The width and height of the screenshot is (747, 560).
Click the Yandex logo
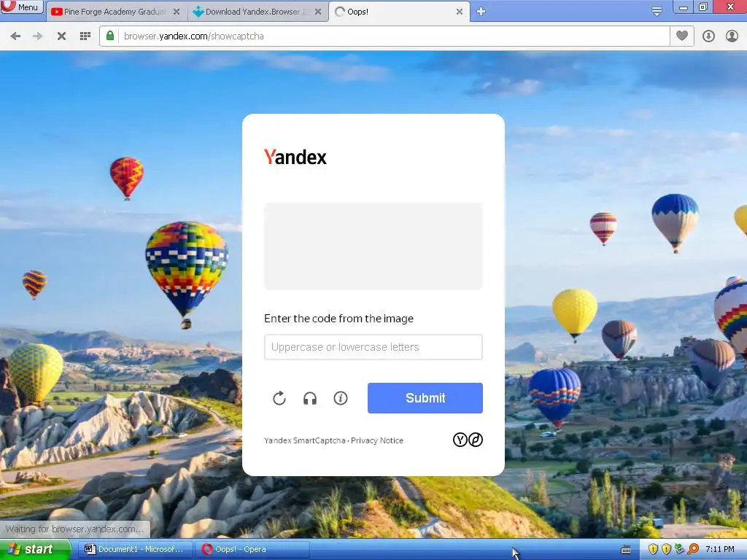click(295, 157)
